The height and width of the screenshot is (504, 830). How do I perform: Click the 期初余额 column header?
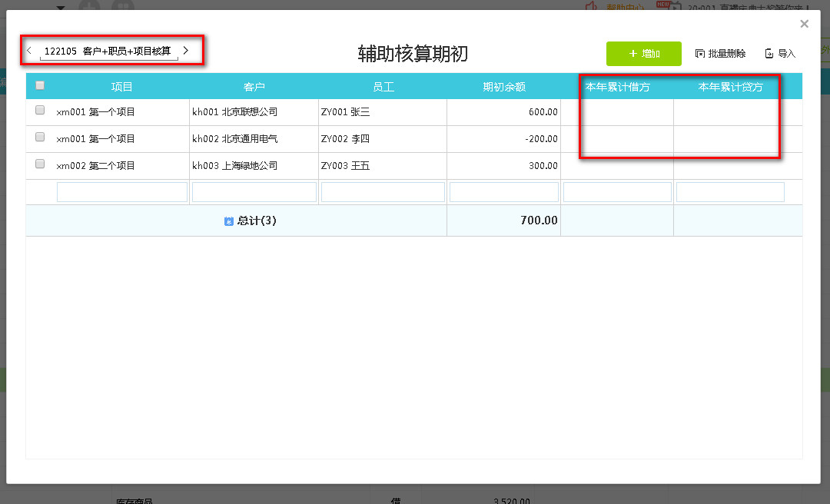point(503,87)
